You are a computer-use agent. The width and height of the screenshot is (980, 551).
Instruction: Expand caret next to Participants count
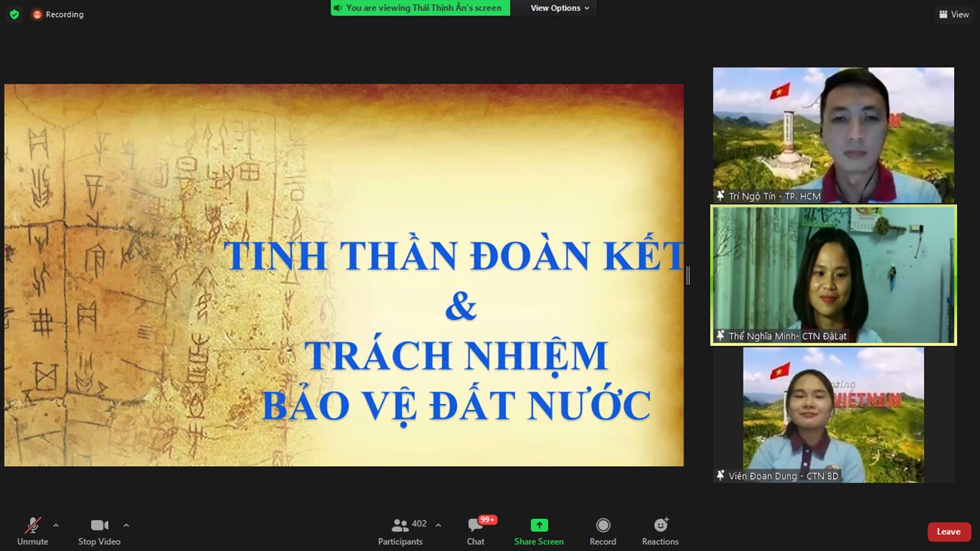(x=438, y=525)
